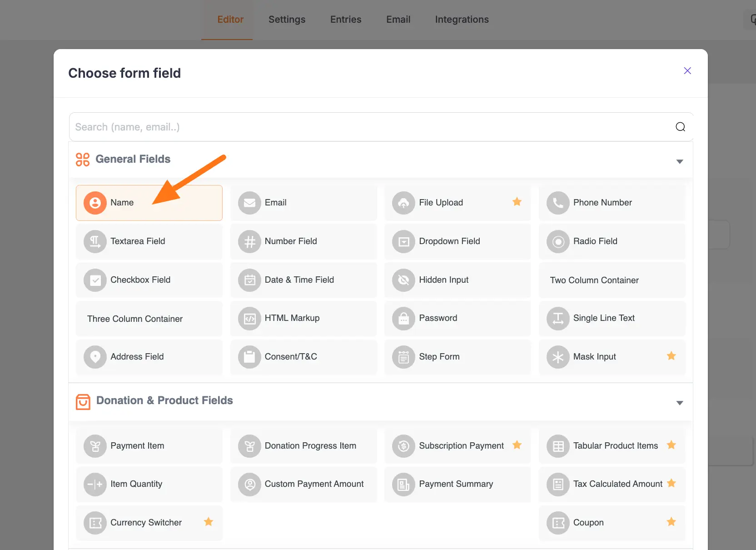The image size is (756, 550).
Task: Collapse Donation & Product Fields section
Action: [680, 403]
